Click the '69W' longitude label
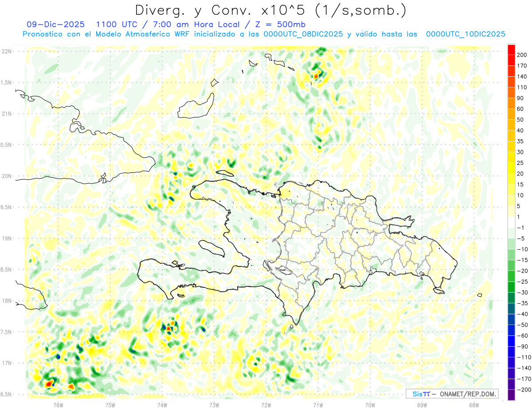The width and height of the screenshot is (532, 411). pyautogui.click(x=422, y=405)
